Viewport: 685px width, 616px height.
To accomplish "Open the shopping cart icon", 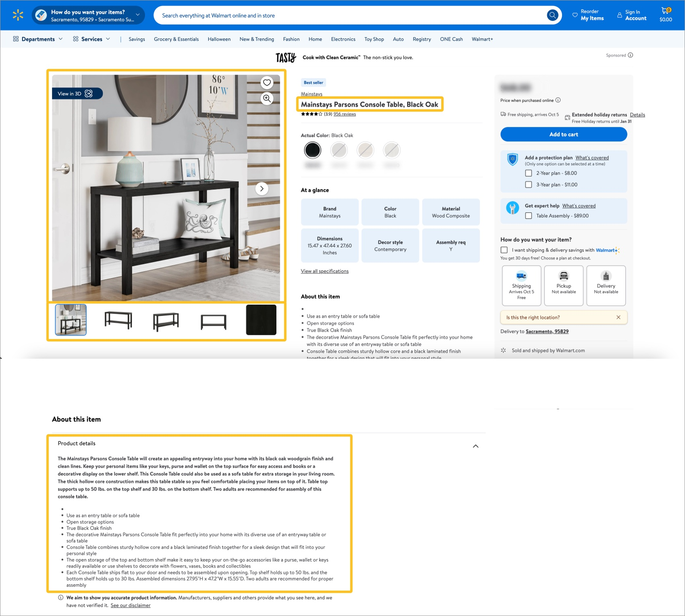I will [x=666, y=10].
